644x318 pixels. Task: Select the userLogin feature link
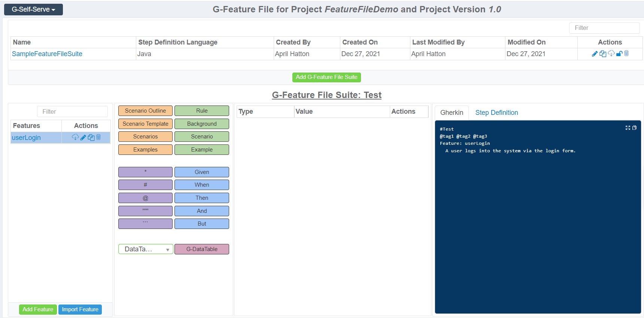[26, 138]
